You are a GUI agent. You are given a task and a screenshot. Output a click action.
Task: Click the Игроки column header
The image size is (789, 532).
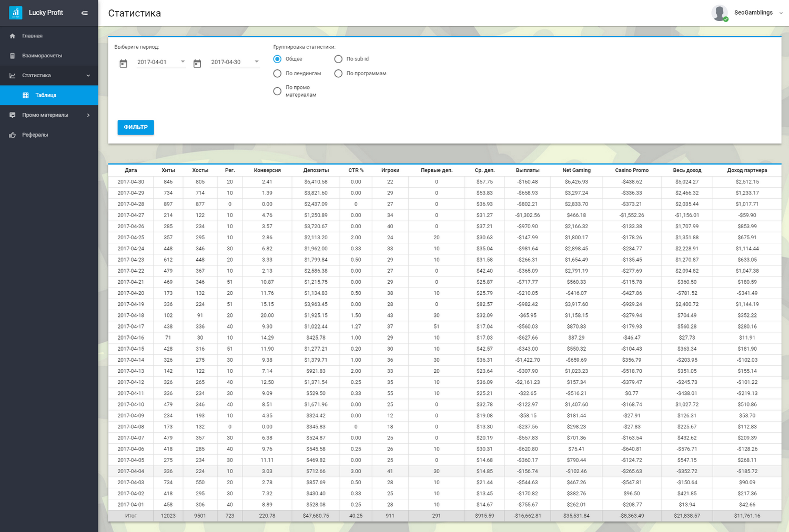(x=390, y=170)
